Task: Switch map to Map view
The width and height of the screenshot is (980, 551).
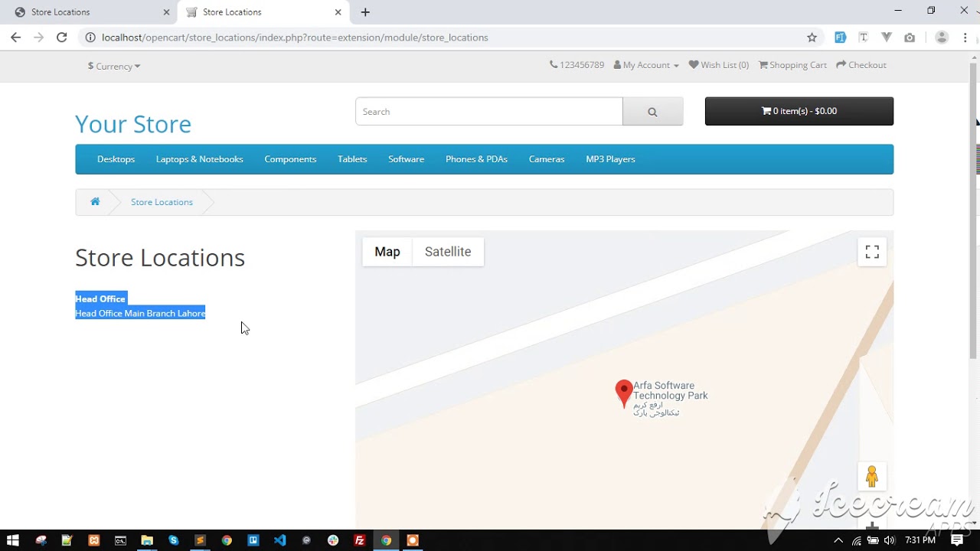Action: point(387,252)
